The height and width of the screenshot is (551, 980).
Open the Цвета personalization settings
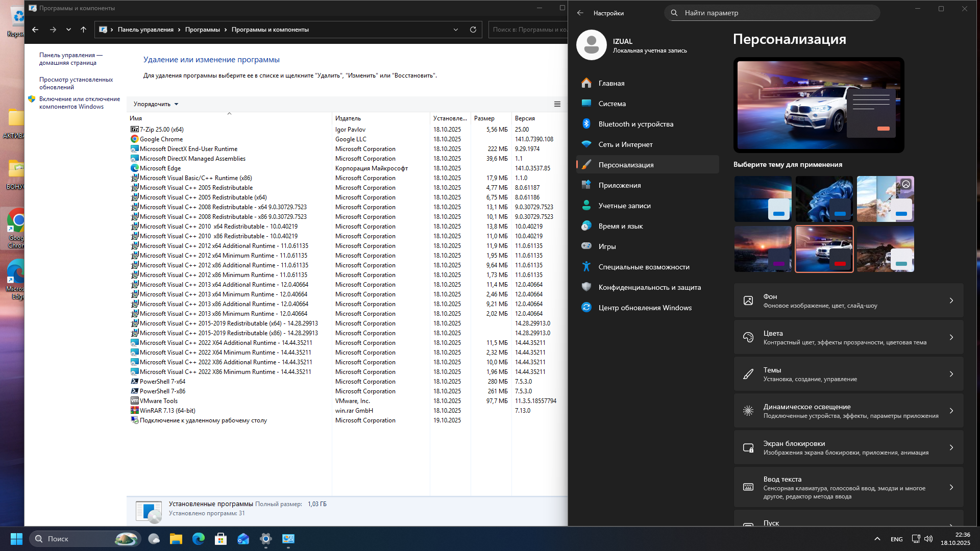coord(848,337)
